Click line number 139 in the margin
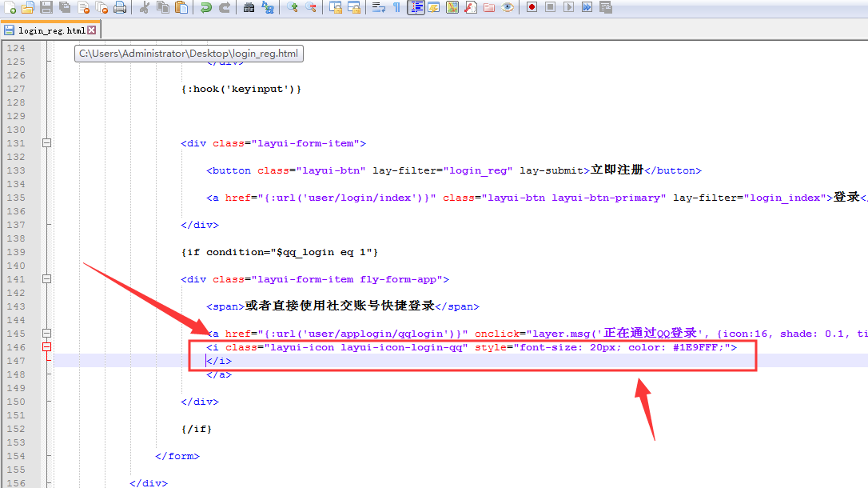 16,252
